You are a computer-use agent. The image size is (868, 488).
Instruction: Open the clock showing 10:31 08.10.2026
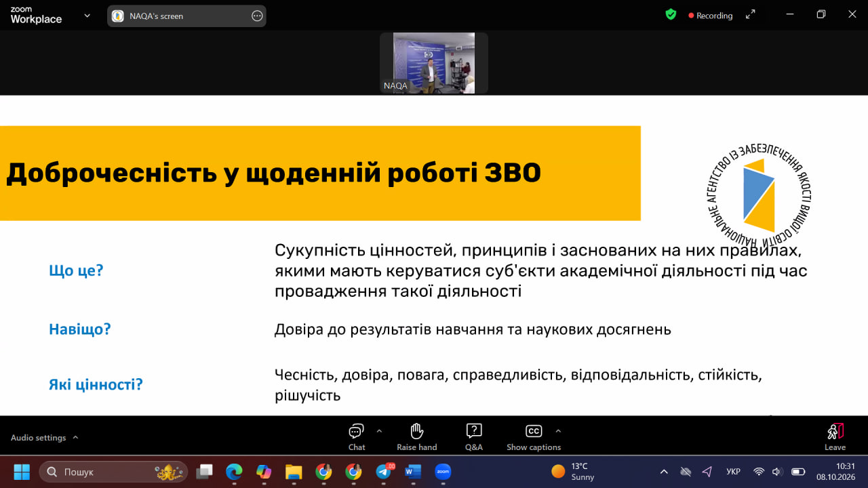point(835,471)
